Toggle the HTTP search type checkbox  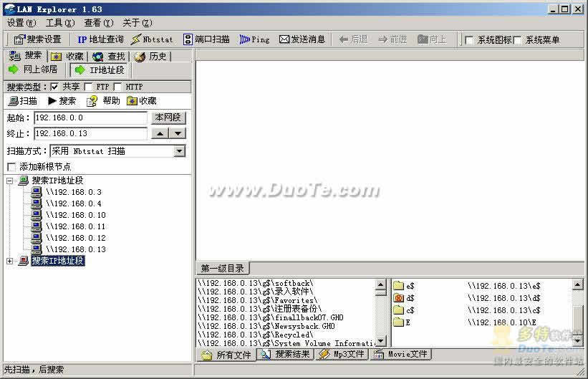117,87
